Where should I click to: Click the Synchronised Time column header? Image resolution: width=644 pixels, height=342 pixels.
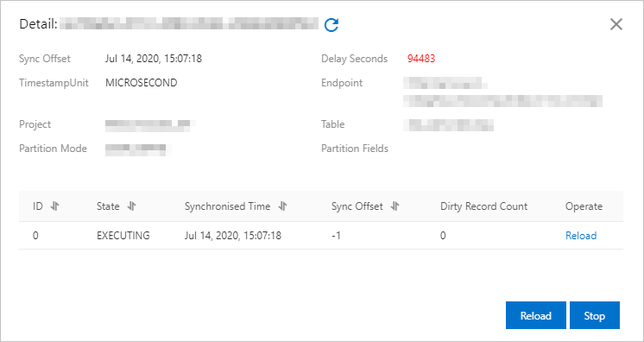[x=227, y=206]
